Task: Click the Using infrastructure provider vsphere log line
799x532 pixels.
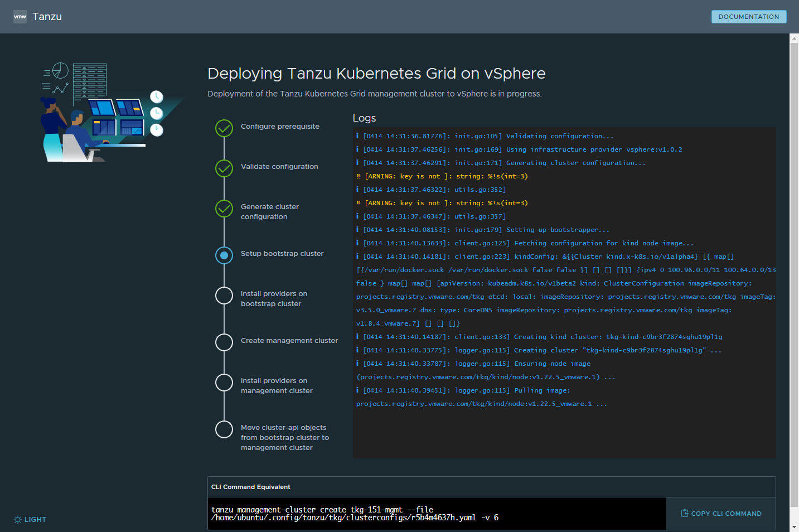Action: coord(519,149)
